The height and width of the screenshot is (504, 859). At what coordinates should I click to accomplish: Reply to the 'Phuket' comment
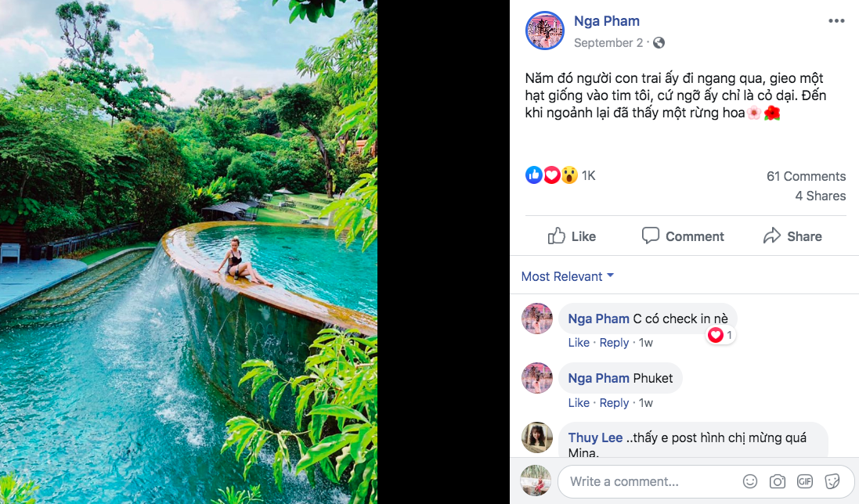(614, 403)
